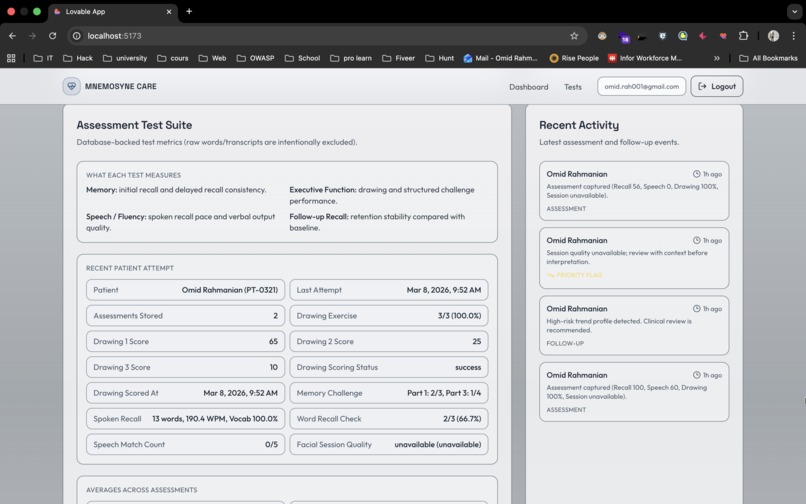This screenshot has height=504, width=806.
Task: Open the Web bookmarks folder
Action: point(212,58)
